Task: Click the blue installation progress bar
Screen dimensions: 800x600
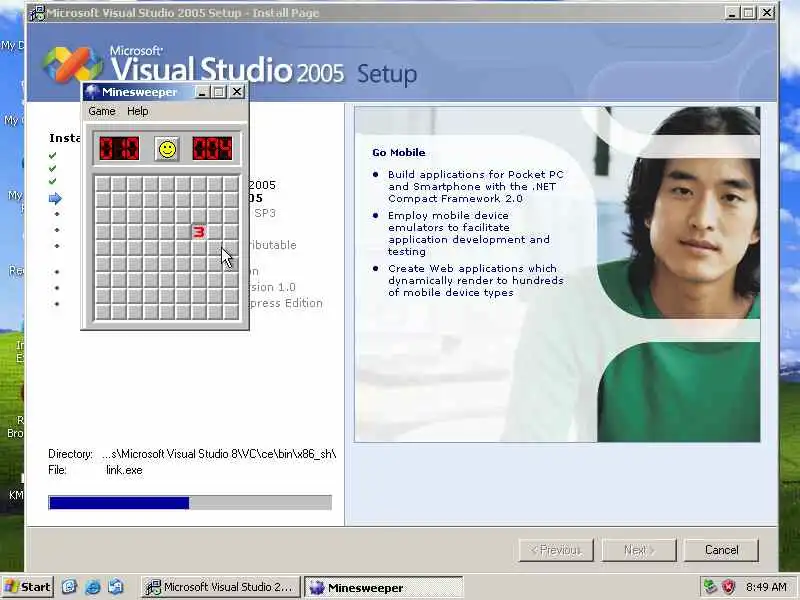Action: click(190, 503)
